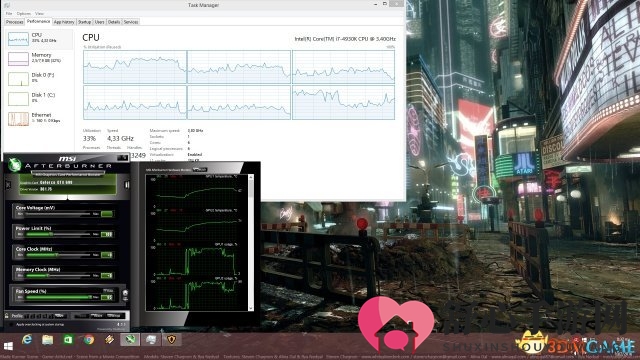This screenshot has width=640, height=360.
Task: Click the profile lock padlock icon
Action: coord(7,316)
